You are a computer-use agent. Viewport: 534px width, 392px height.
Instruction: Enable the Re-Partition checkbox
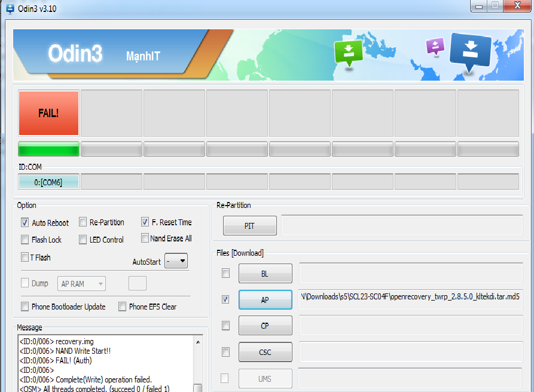click(x=83, y=222)
